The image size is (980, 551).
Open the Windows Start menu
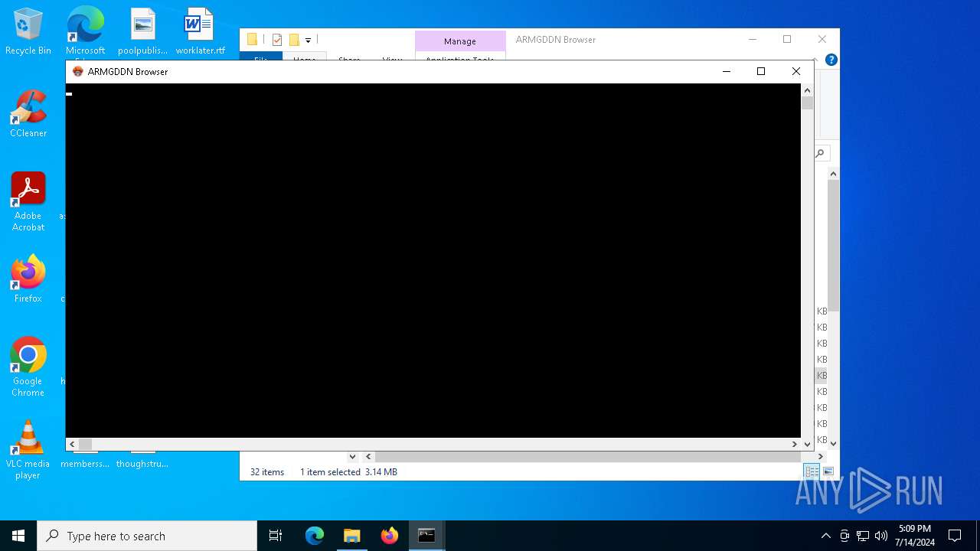[18, 536]
